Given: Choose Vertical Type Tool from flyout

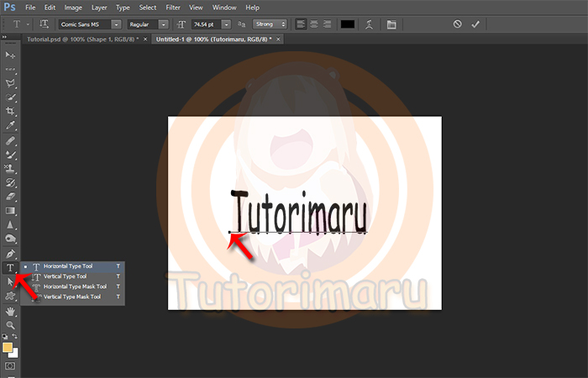Looking at the screenshot, I should click(73, 276).
